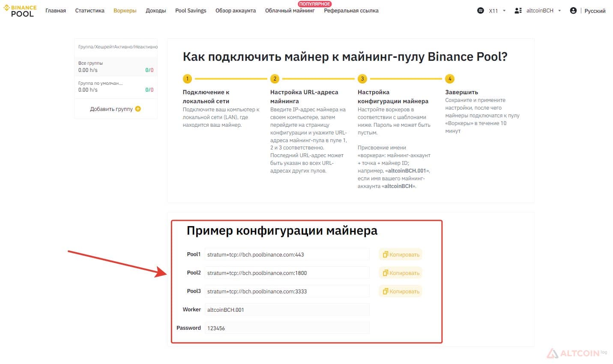Click the Добавить группу text button

[x=111, y=109]
